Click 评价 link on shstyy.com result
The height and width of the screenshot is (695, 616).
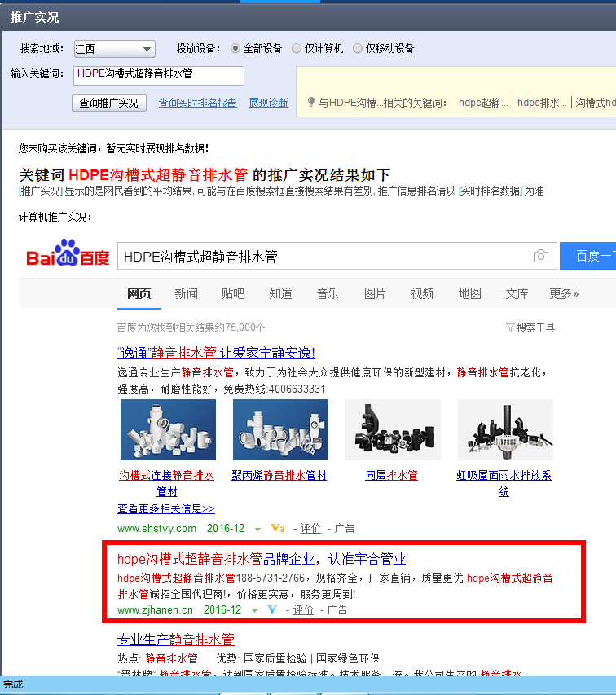[x=310, y=528]
